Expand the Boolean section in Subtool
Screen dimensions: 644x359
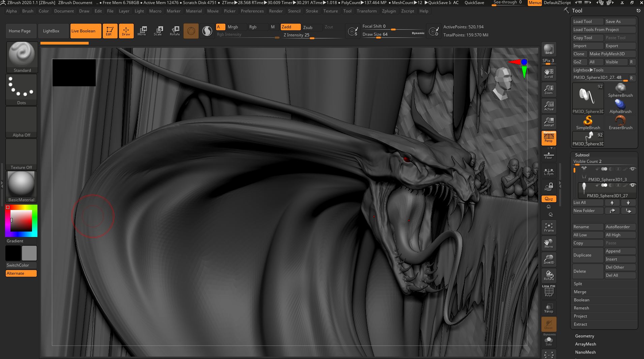click(582, 300)
